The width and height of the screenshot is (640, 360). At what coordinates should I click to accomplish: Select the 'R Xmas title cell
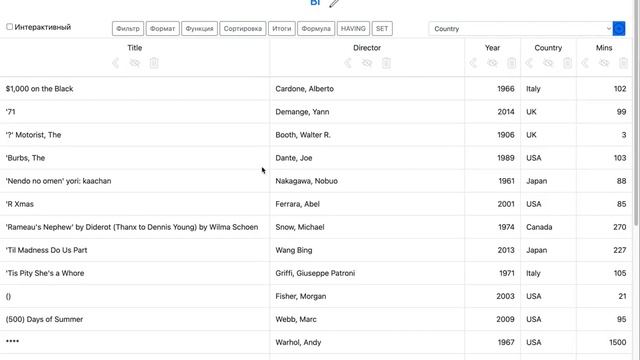(x=135, y=204)
